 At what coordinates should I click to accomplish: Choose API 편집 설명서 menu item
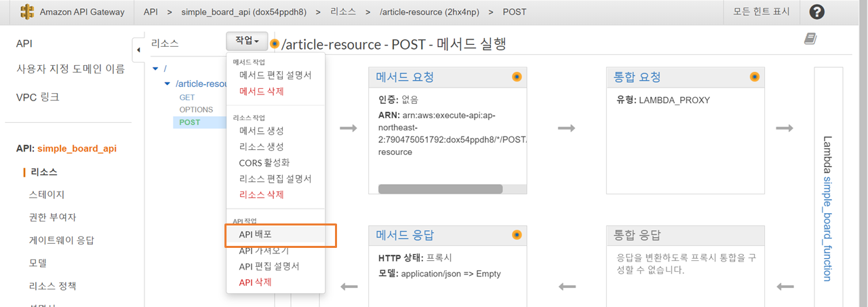point(275,266)
